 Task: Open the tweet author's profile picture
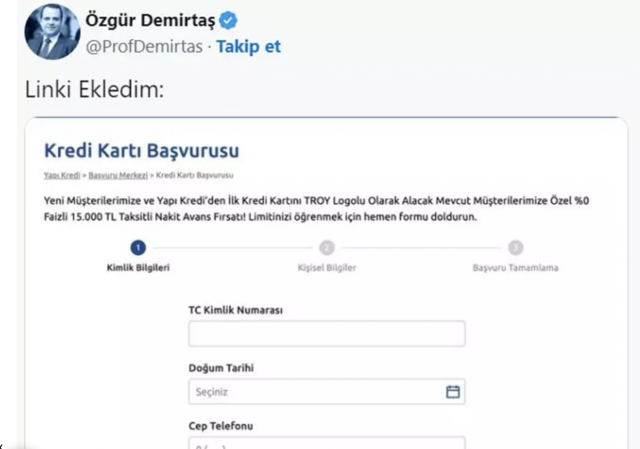coord(52,32)
